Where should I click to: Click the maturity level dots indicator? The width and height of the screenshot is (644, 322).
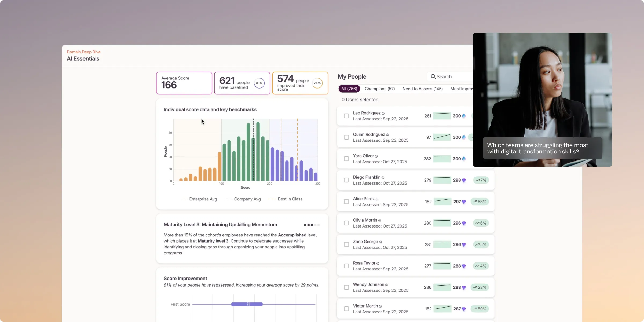pos(312,225)
